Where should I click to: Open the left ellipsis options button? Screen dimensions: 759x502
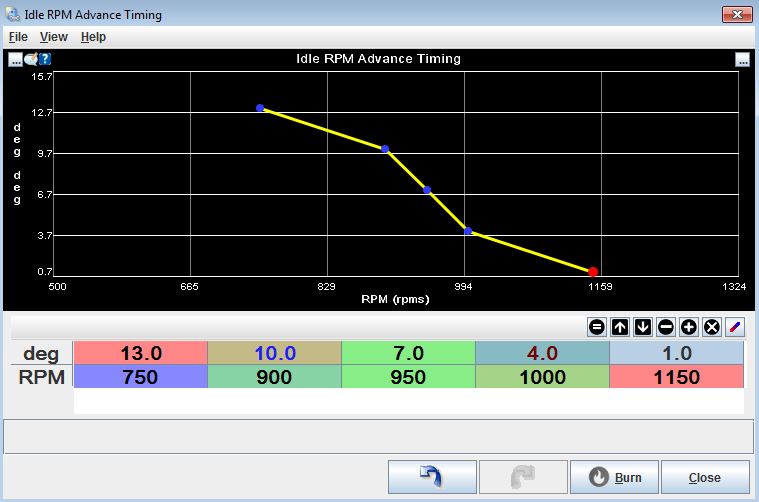[16, 59]
